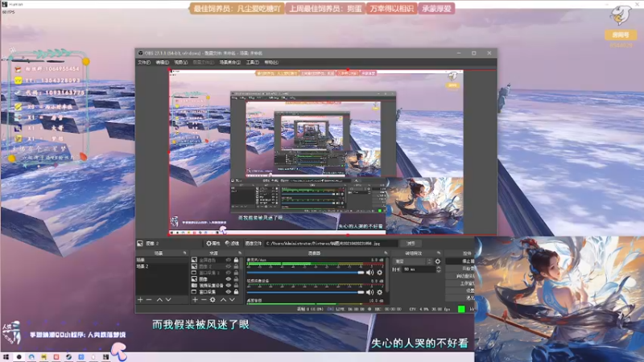Toggle visibility of 窗口采集 2 source
Viewport: 644px width, 362px height.
(x=229, y=273)
